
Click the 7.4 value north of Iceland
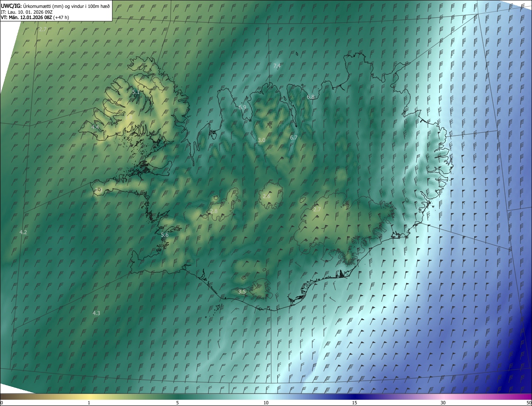(x=277, y=66)
